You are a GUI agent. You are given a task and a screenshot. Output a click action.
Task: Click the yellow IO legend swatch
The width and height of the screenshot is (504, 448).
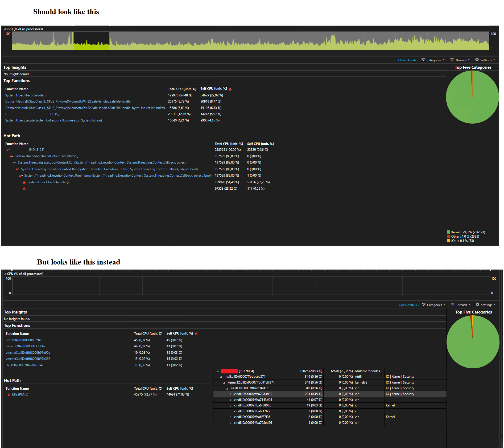point(449,241)
